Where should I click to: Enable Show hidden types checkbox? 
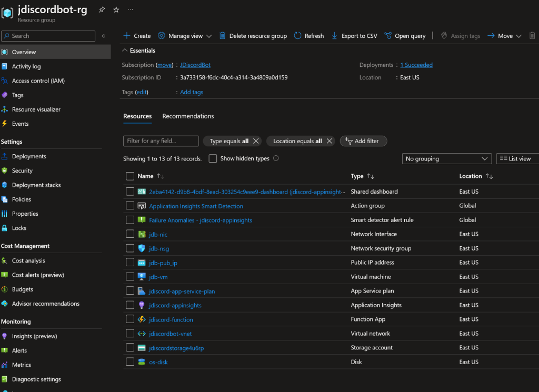click(213, 158)
